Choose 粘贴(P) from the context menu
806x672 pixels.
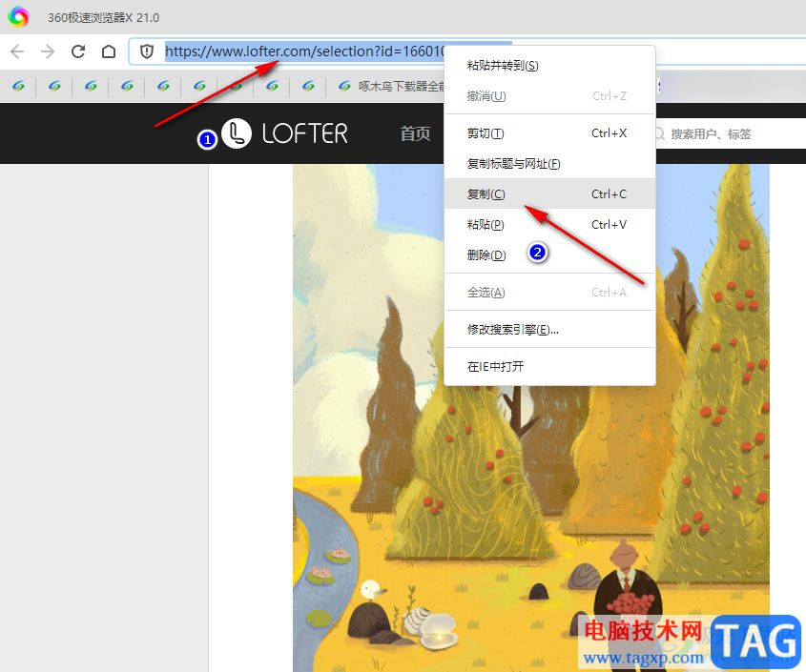[x=549, y=225]
